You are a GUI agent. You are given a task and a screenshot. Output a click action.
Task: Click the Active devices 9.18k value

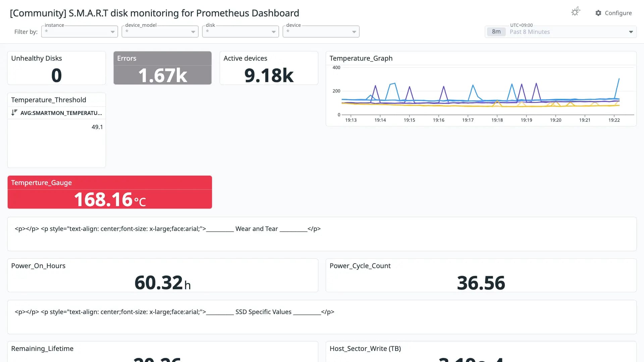pos(269,75)
